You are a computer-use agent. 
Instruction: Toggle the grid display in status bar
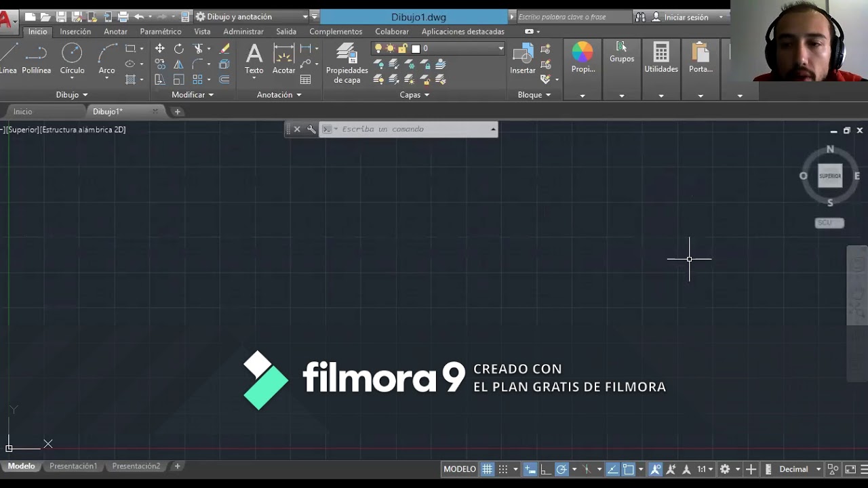tap(488, 469)
